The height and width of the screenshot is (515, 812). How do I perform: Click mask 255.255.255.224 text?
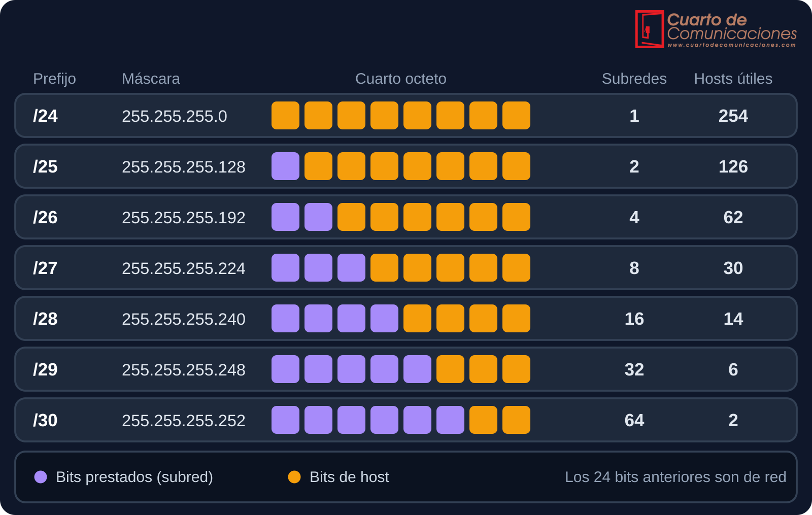point(184,268)
